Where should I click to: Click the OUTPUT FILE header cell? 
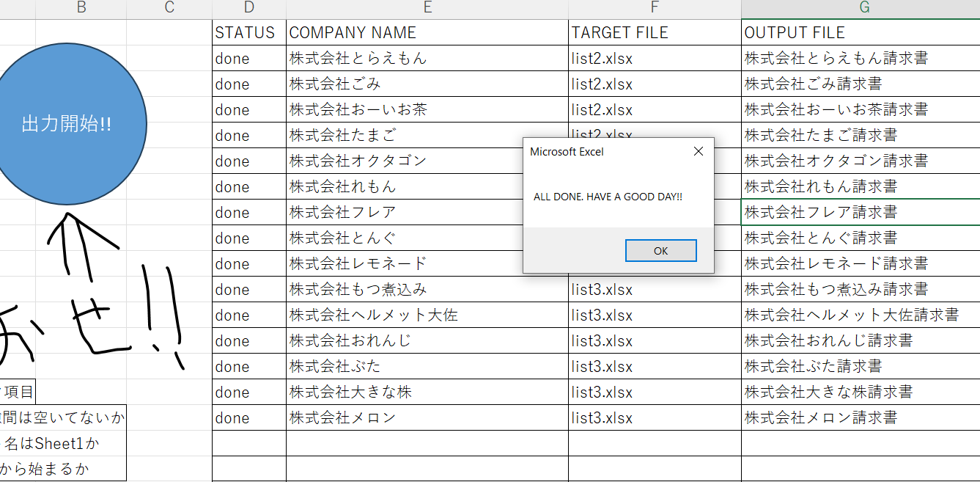click(x=795, y=33)
